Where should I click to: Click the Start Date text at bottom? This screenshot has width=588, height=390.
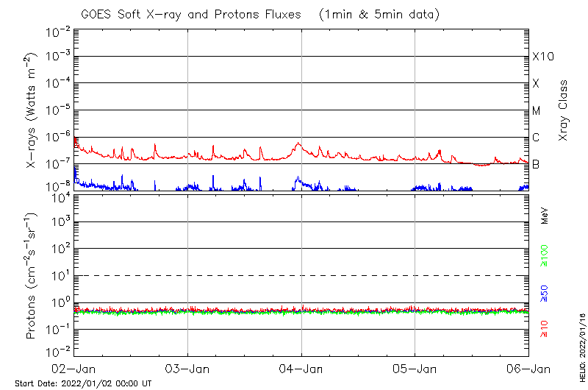(83, 384)
